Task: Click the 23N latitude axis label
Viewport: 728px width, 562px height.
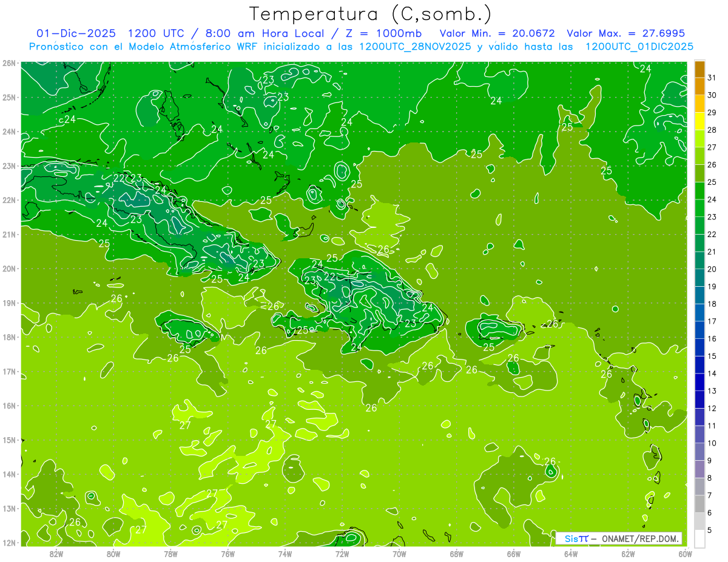Action: [10, 166]
